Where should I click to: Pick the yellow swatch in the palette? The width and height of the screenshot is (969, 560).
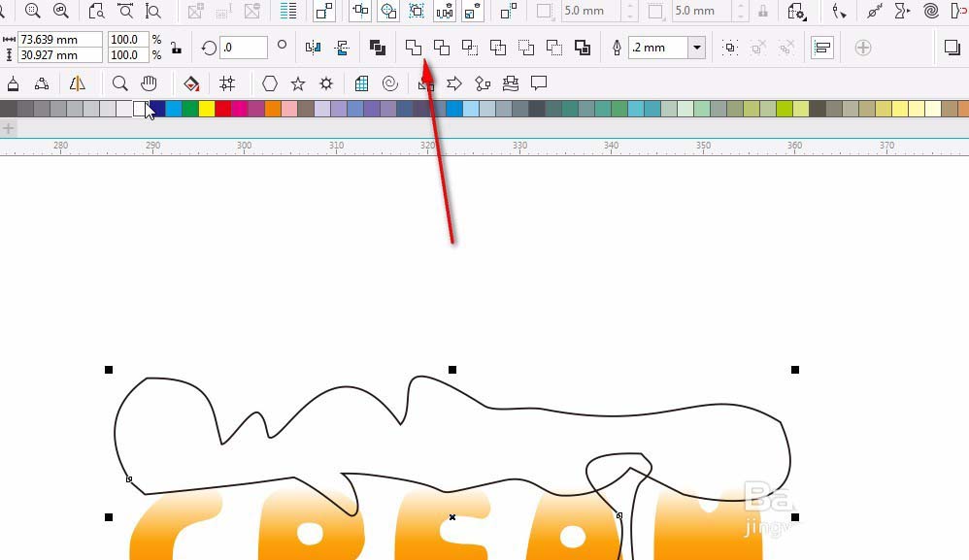click(x=206, y=109)
